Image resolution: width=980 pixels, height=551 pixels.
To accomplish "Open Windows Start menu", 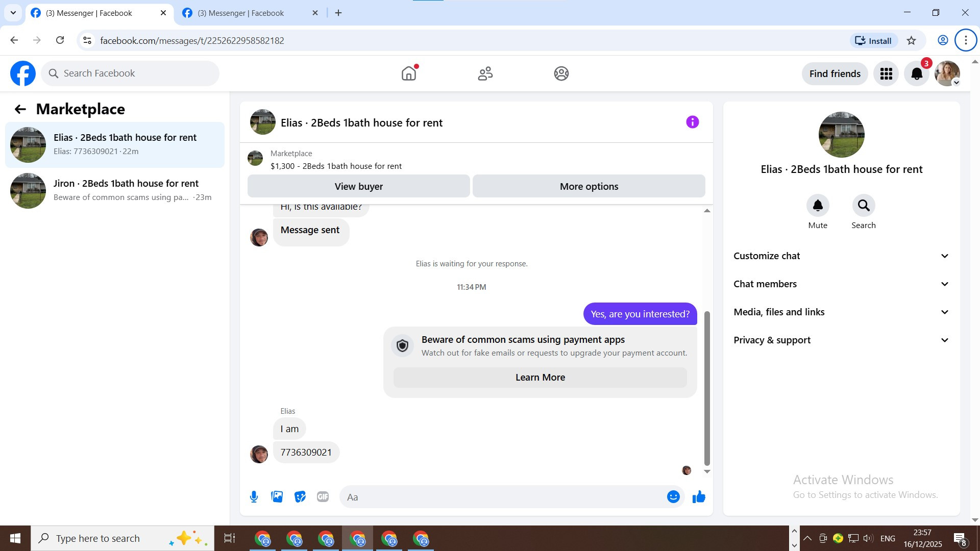I will (x=15, y=538).
